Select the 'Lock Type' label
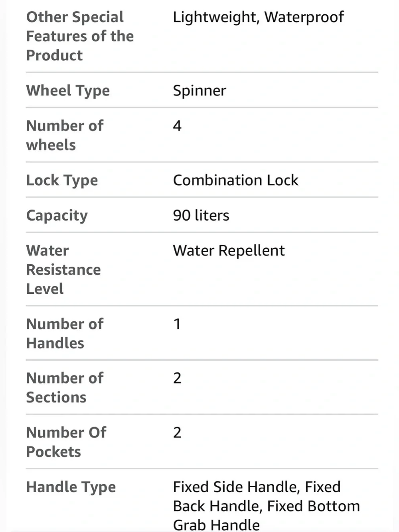Viewport: 399px width, 532px height. click(62, 180)
